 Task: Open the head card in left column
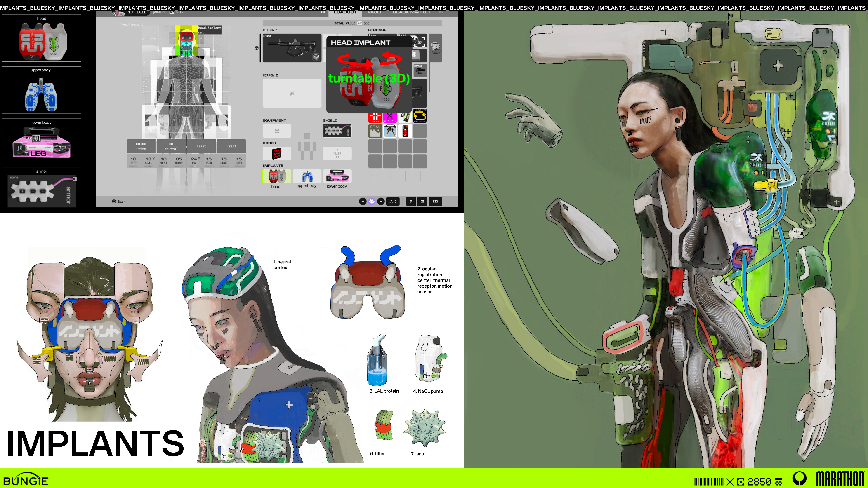(41, 38)
